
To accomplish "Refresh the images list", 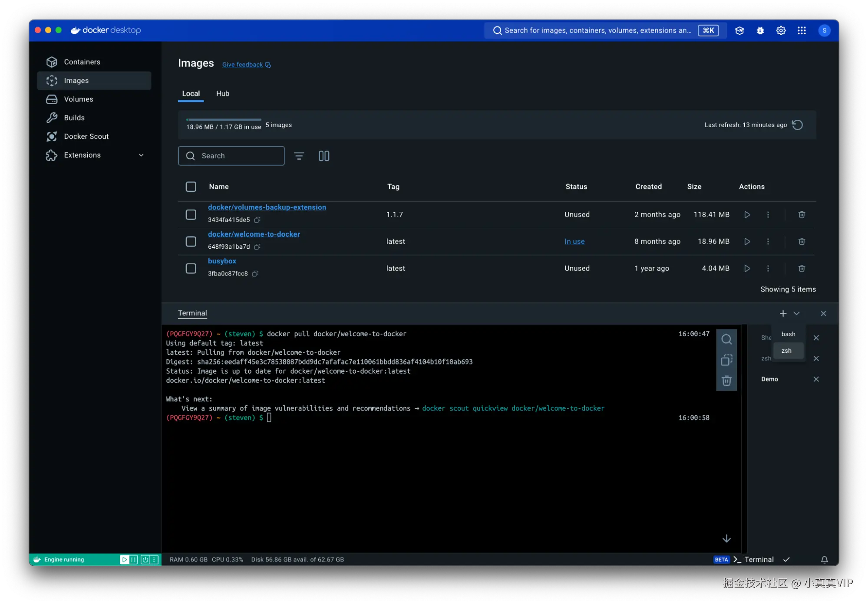I will [x=797, y=125].
